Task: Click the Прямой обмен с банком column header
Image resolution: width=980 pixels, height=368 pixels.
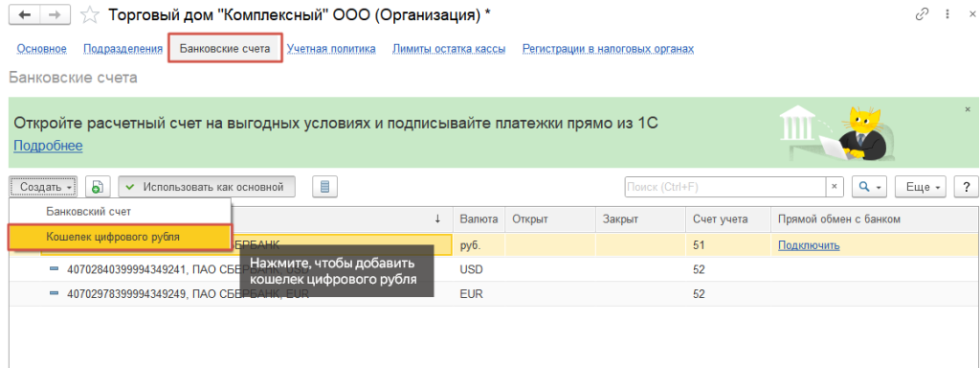Action: tap(874, 219)
